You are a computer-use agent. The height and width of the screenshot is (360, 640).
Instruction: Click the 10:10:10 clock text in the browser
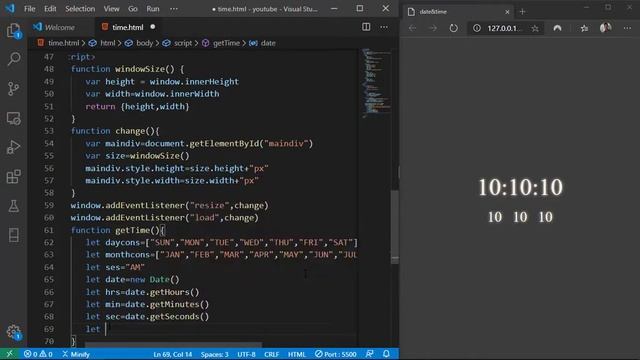click(x=520, y=187)
